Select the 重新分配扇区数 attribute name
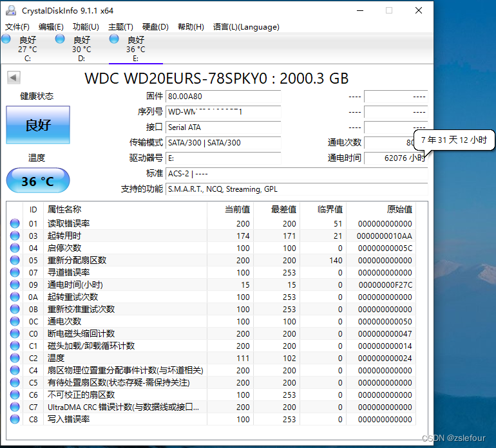The image size is (496, 448). [77, 260]
